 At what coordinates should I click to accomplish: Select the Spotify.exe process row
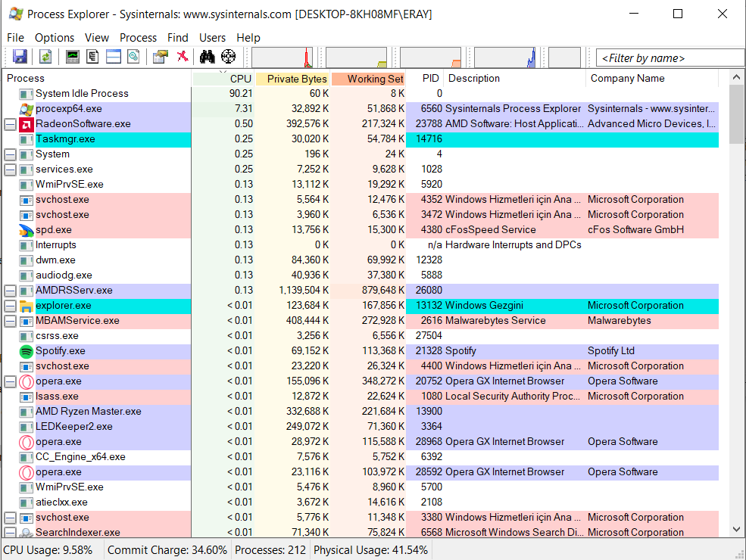click(61, 351)
